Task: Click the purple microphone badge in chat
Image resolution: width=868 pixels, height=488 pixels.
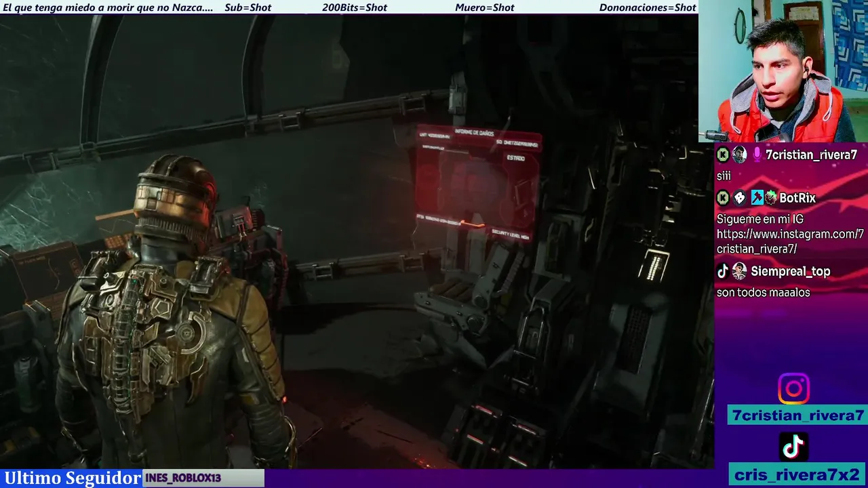Action: click(x=757, y=155)
